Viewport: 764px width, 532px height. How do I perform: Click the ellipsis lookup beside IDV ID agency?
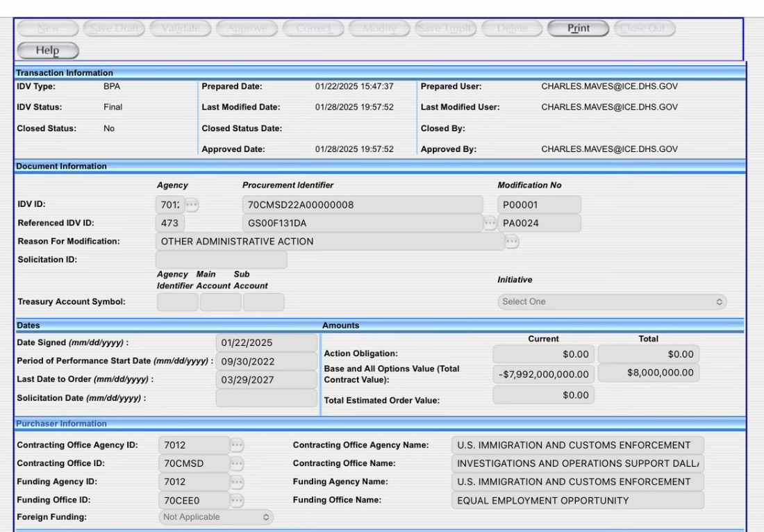[192, 205]
